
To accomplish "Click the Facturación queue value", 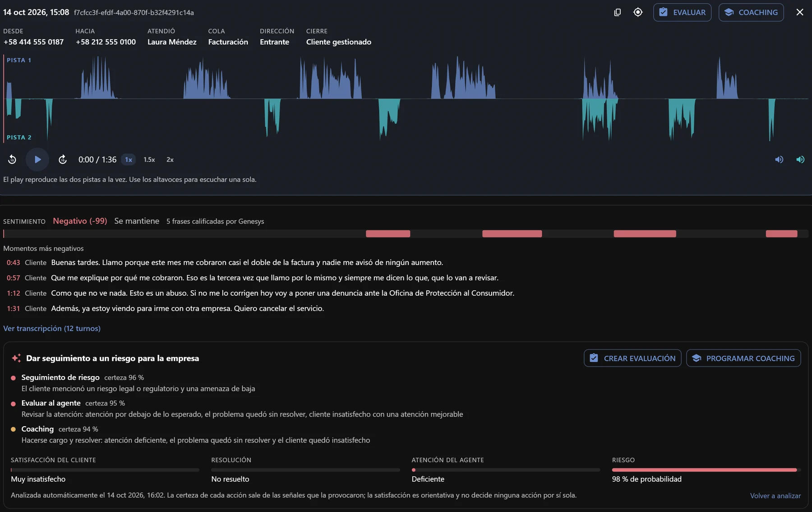I will 228,42.
